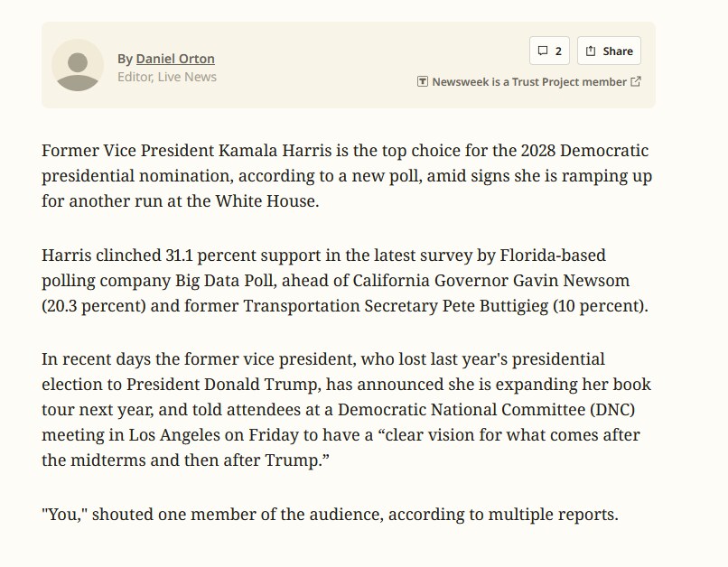Click the author avatar placeholder icon
Viewport: 728px width, 567px height.
[x=78, y=65]
